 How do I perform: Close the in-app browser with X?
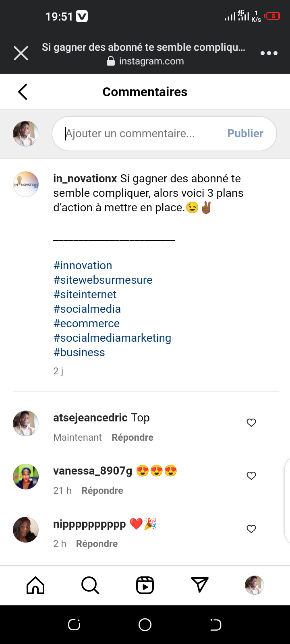point(21,53)
